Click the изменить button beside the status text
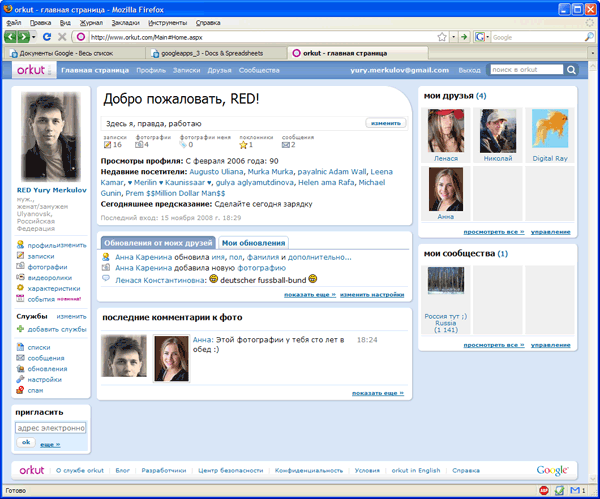This screenshot has width=600, height=499. click(x=386, y=123)
